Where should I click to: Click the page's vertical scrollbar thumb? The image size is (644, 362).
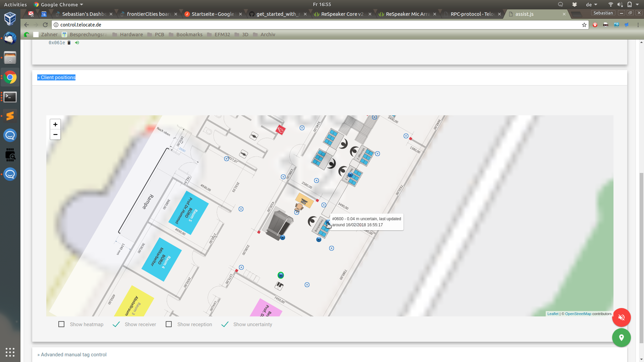tap(641, 258)
